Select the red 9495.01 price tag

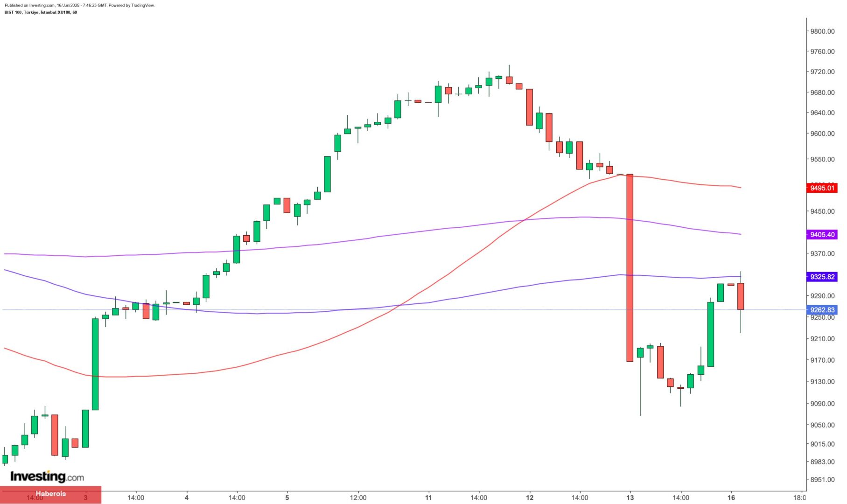click(822, 188)
